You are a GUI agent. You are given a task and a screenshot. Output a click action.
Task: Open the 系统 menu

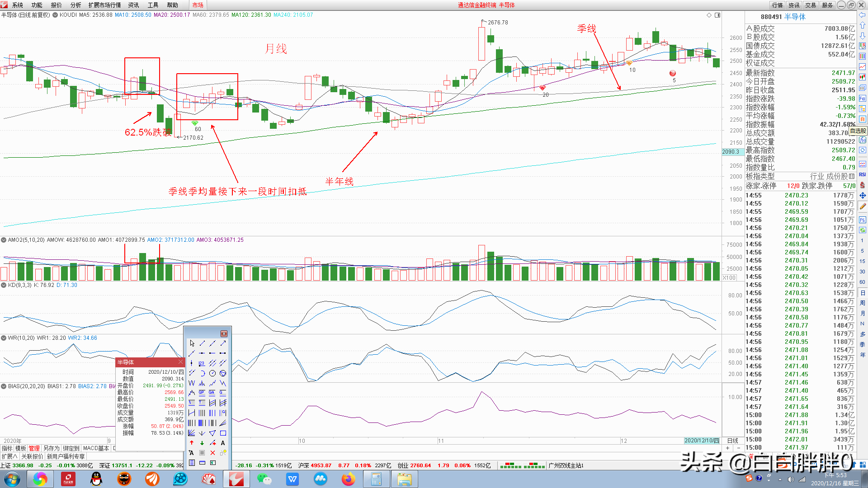click(18, 5)
